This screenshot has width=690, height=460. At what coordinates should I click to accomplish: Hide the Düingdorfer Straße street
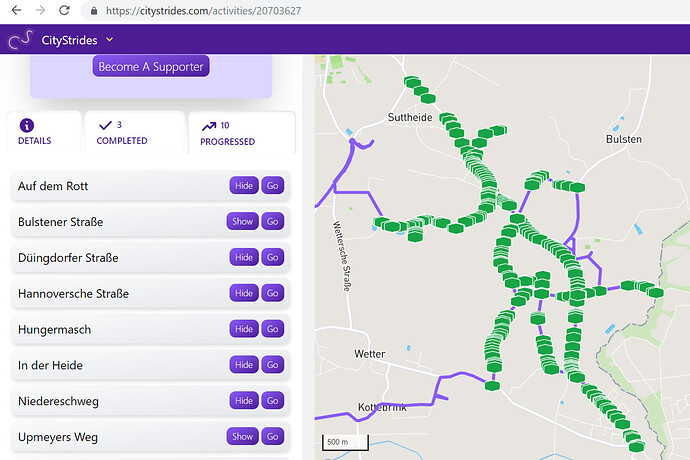[244, 258]
